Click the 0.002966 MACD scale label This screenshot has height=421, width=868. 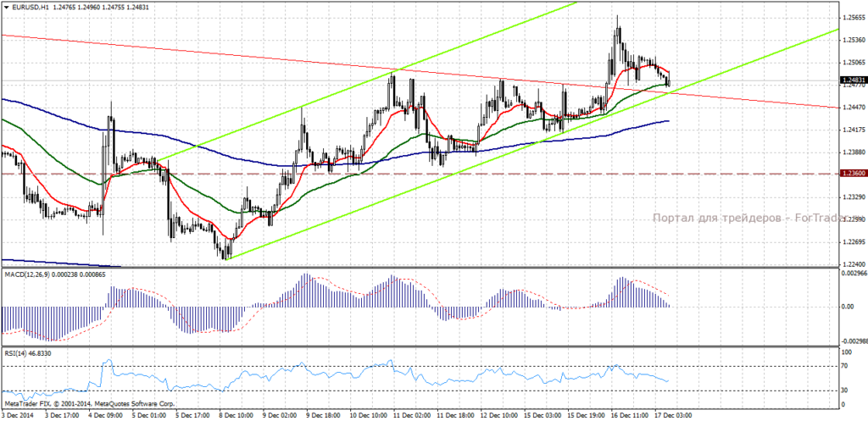pos(853,288)
